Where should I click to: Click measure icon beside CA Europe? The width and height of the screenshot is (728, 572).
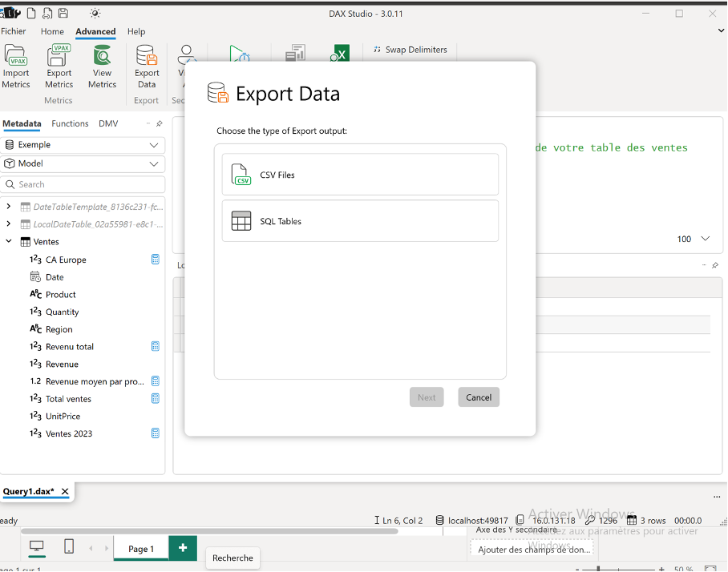(x=156, y=260)
